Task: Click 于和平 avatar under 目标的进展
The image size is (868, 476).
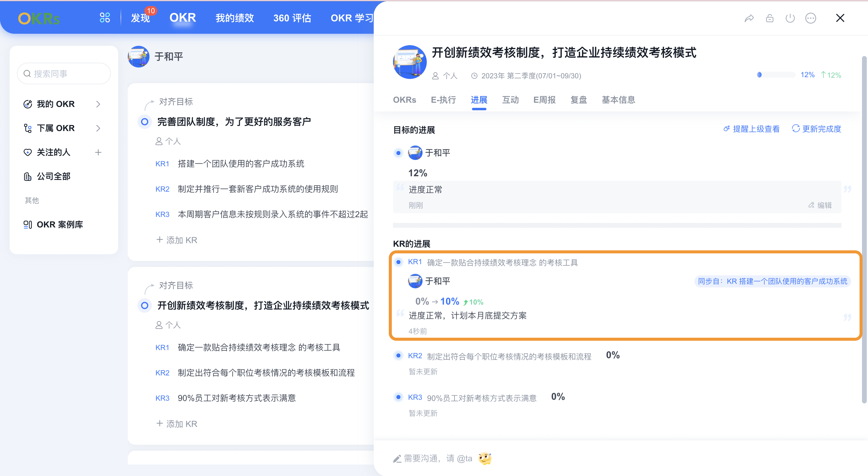Action: point(415,153)
